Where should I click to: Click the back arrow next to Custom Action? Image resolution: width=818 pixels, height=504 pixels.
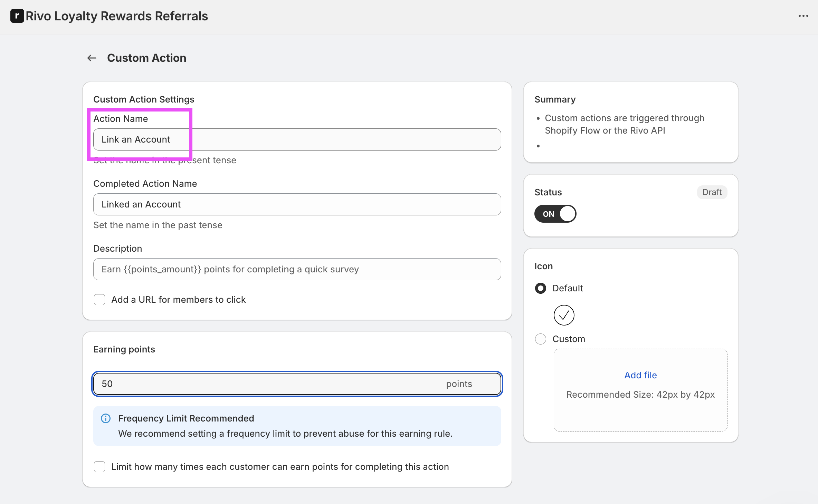pos(92,58)
